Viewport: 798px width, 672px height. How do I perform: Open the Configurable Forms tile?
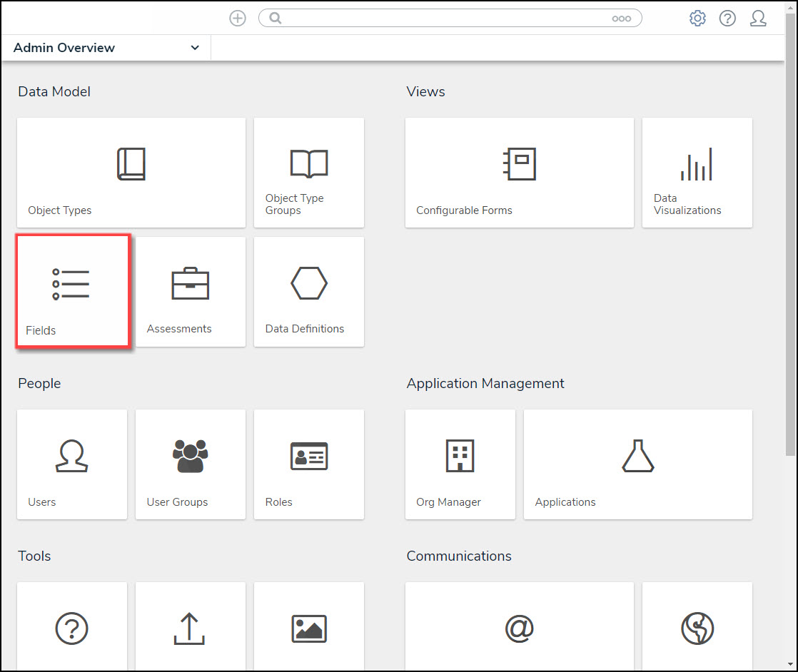coord(519,173)
